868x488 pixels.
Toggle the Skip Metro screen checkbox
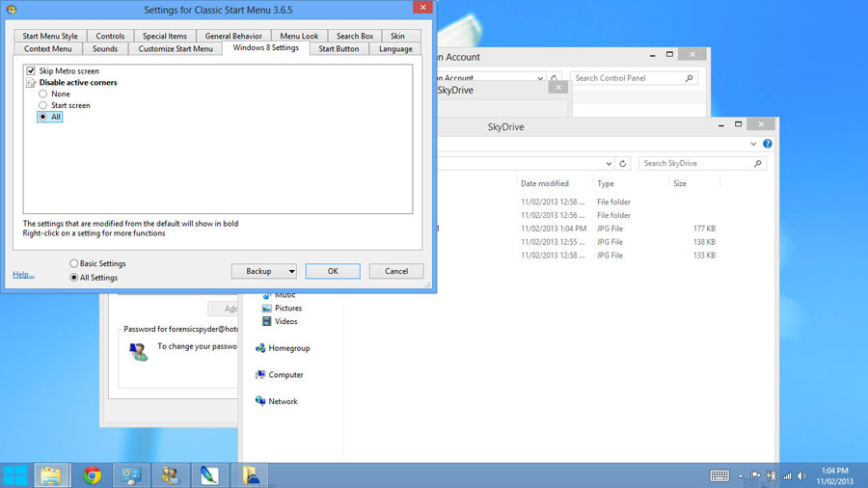(31, 70)
